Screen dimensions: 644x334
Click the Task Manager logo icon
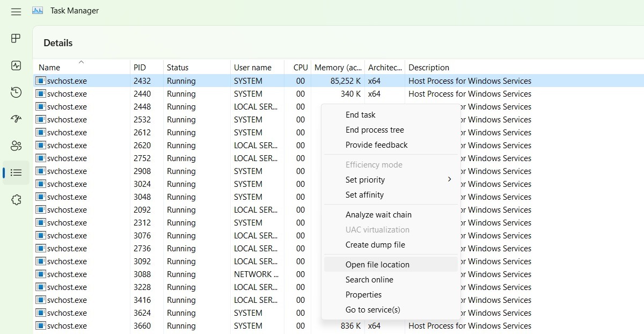[x=36, y=10]
